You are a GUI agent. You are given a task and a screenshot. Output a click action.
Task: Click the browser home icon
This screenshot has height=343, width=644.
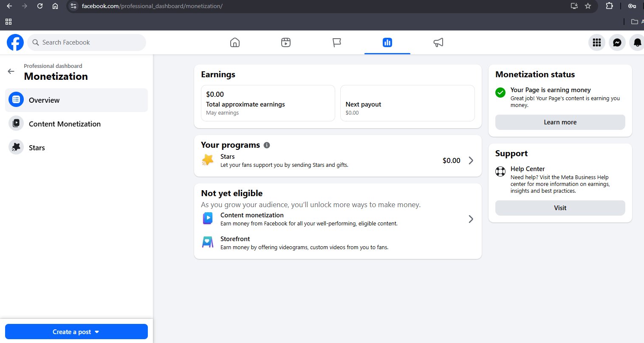point(55,6)
